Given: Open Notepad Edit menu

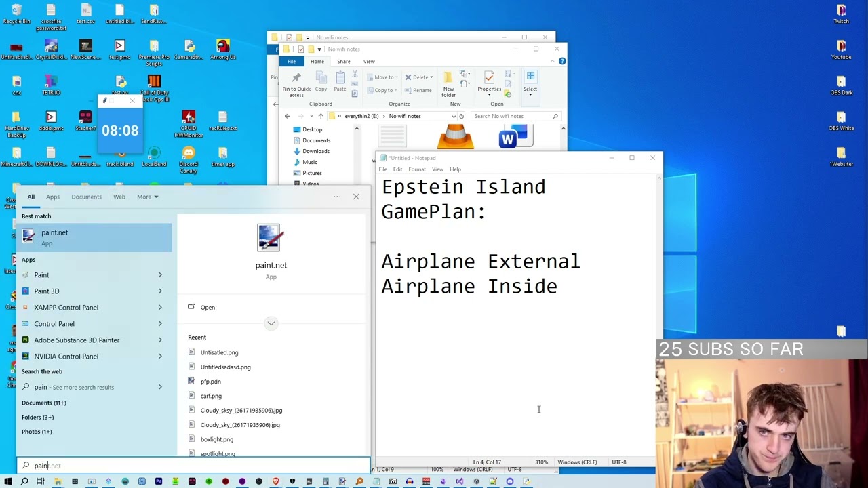Looking at the screenshot, I should pyautogui.click(x=397, y=169).
